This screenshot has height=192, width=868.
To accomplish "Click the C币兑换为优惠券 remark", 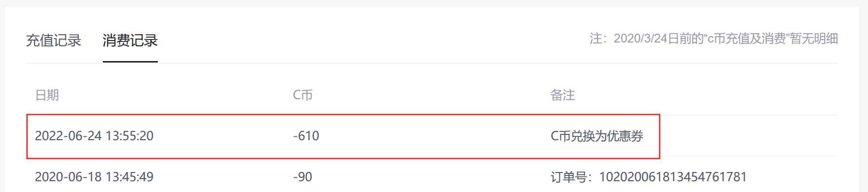I will click(597, 136).
